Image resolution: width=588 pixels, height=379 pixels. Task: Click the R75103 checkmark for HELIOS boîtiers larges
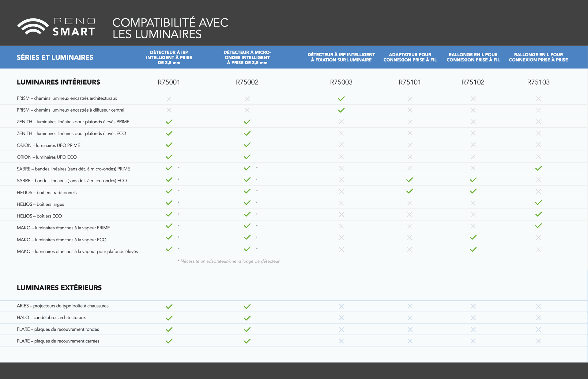(538, 203)
